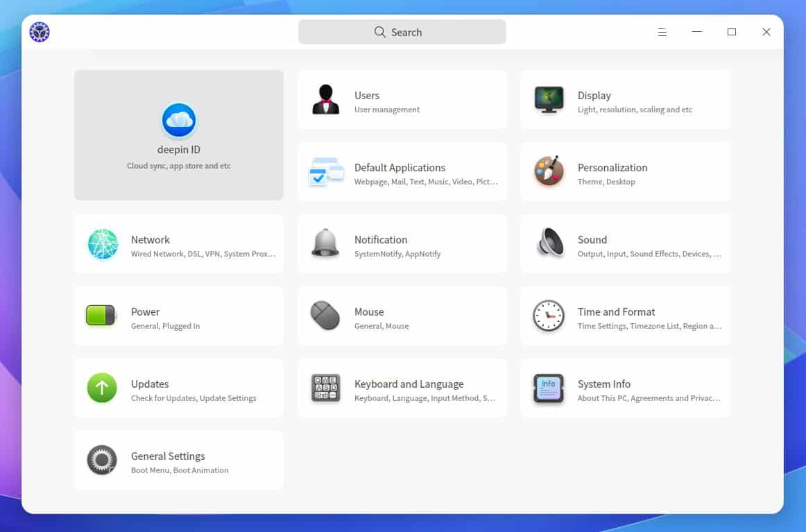This screenshot has width=806, height=532.
Task: Select the Time and Format clock icon
Action: click(548, 316)
